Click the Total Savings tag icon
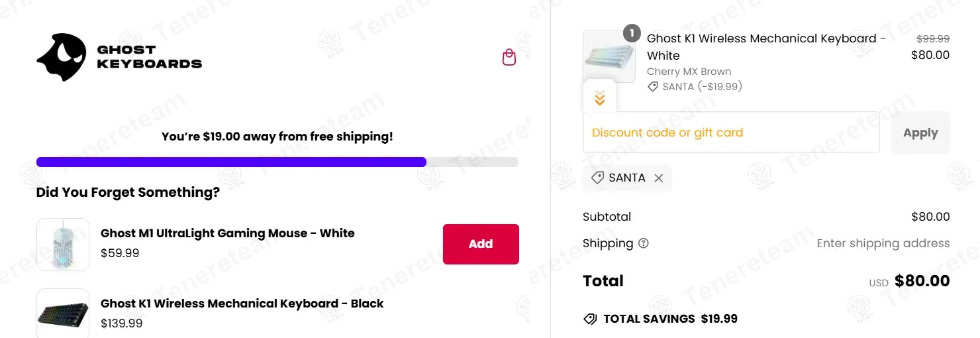 [590, 319]
